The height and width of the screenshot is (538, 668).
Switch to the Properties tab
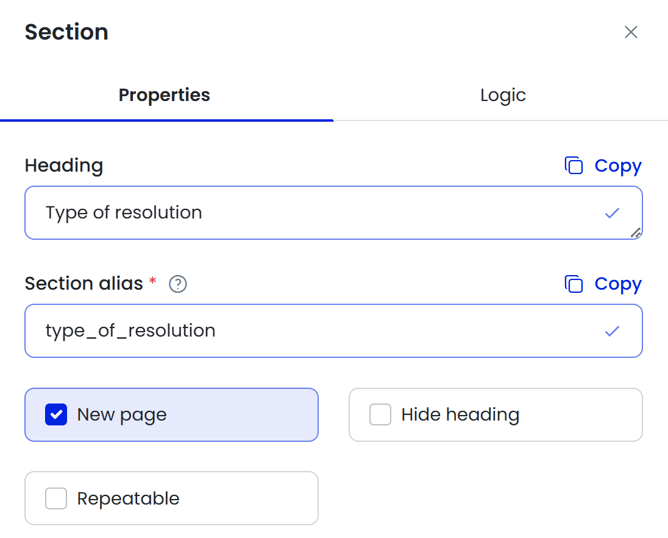click(164, 96)
